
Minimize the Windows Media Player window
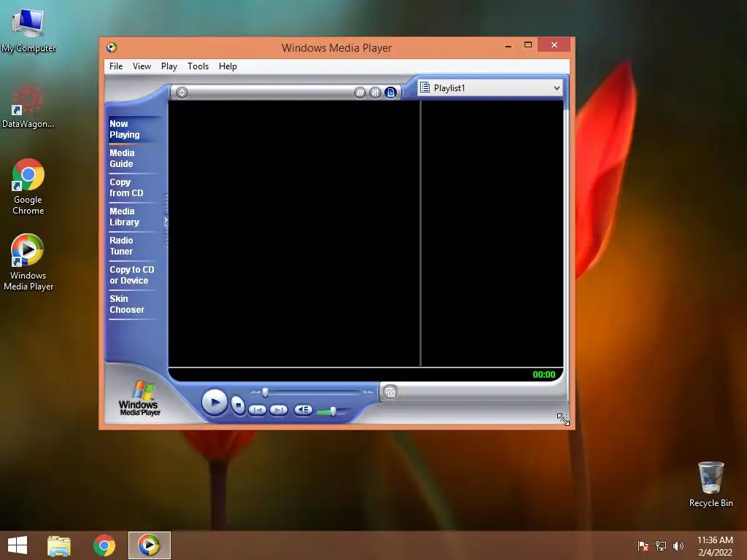pyautogui.click(x=508, y=45)
